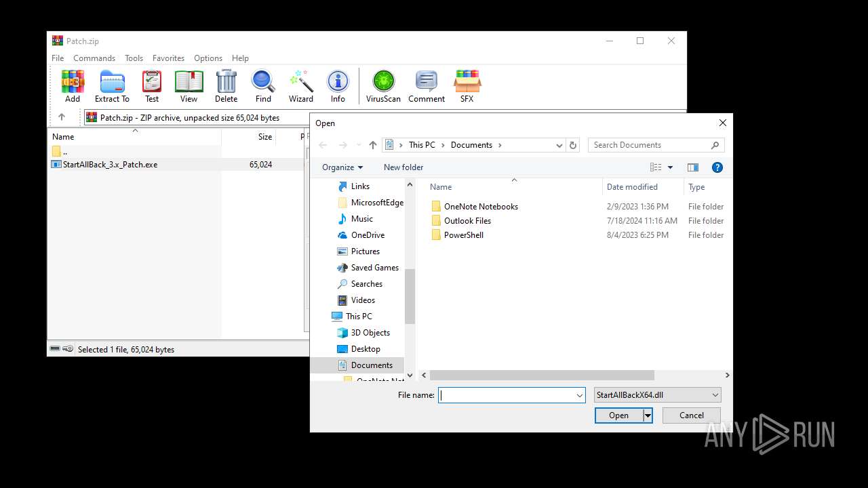Viewport: 868px width, 488px height.
Task: Select Music in navigation pane
Action: click(x=361, y=219)
